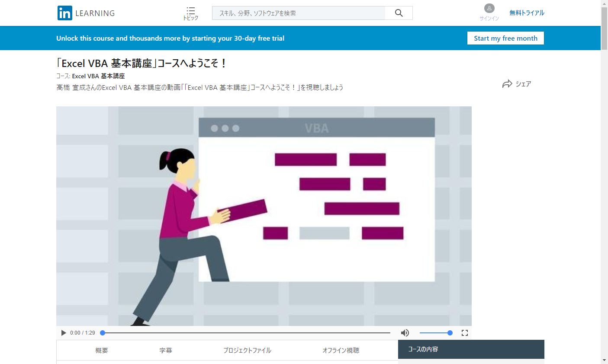Click the 0:00 / 1:29 time display

tap(83, 333)
